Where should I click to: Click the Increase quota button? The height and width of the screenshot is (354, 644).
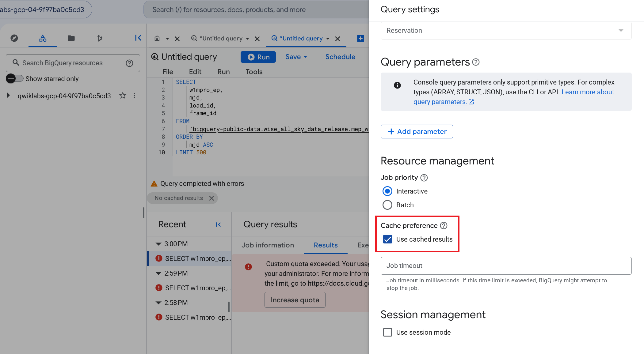295,300
